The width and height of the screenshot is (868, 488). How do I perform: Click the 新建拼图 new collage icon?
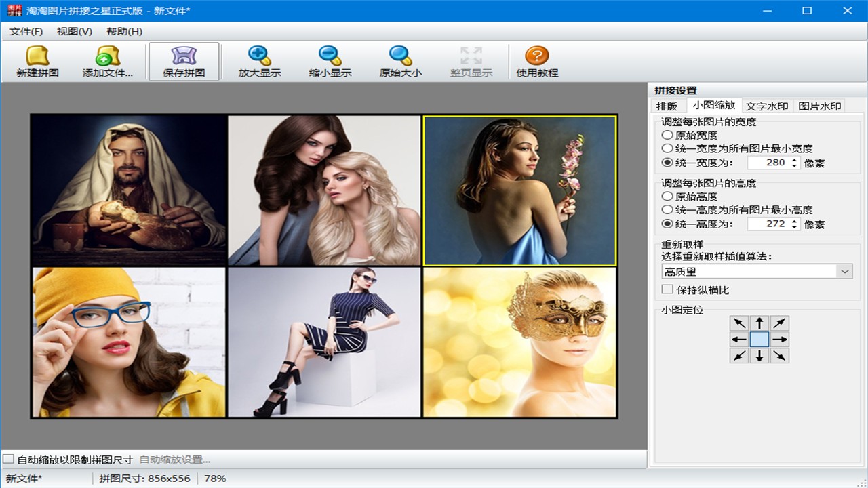(37, 56)
